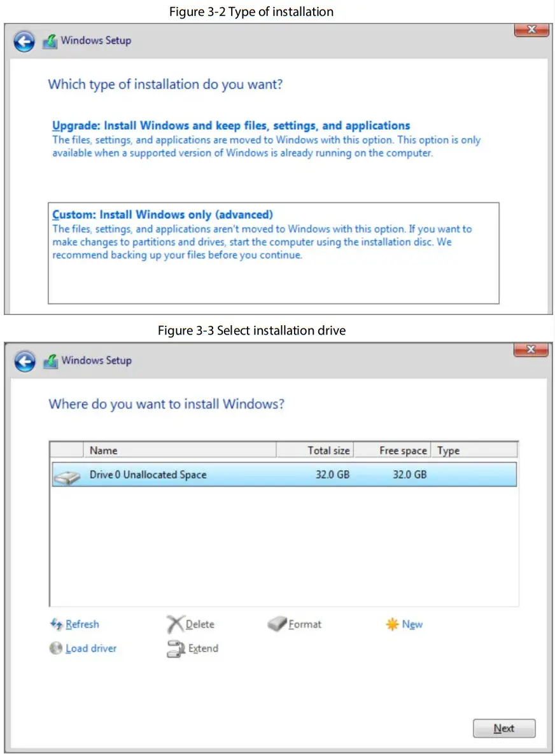Click the Windows Setup icon in the installation type window

click(x=50, y=41)
